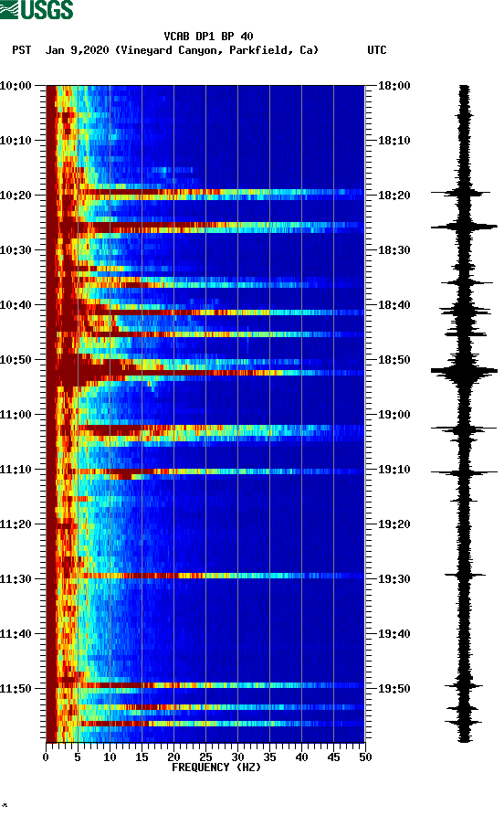Click the '50' frequency axis tick label

click(365, 757)
